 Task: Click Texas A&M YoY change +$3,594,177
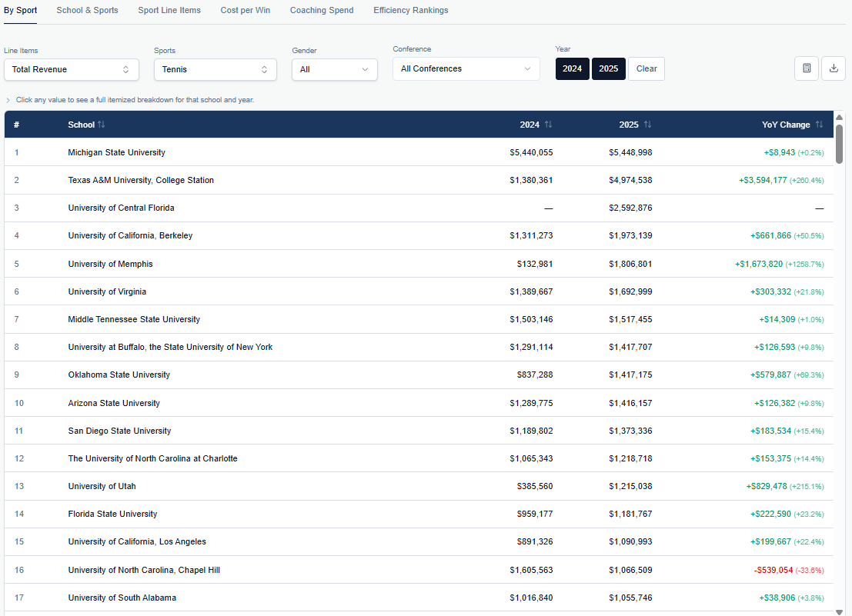[x=763, y=180]
